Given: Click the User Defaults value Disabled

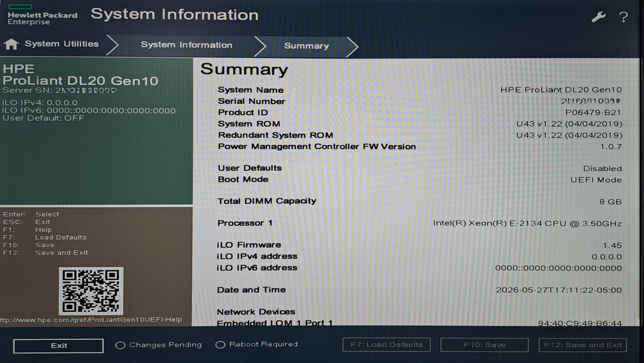Looking at the screenshot, I should pos(603,169).
